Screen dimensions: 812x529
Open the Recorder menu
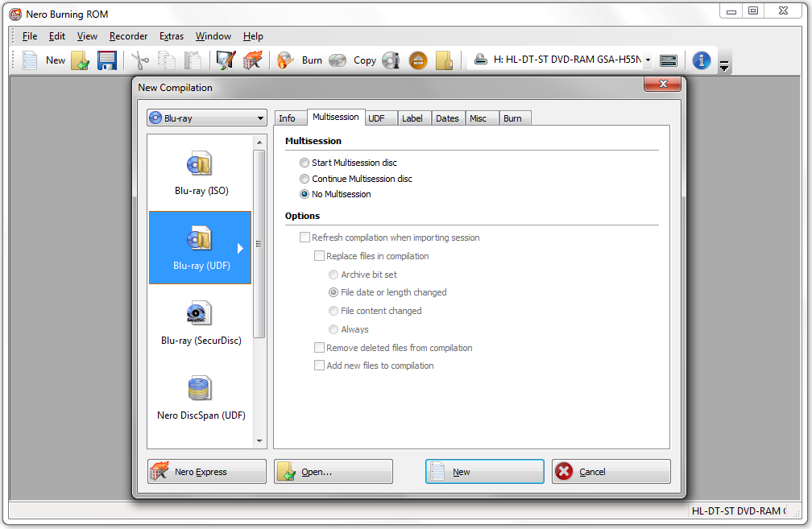point(129,36)
